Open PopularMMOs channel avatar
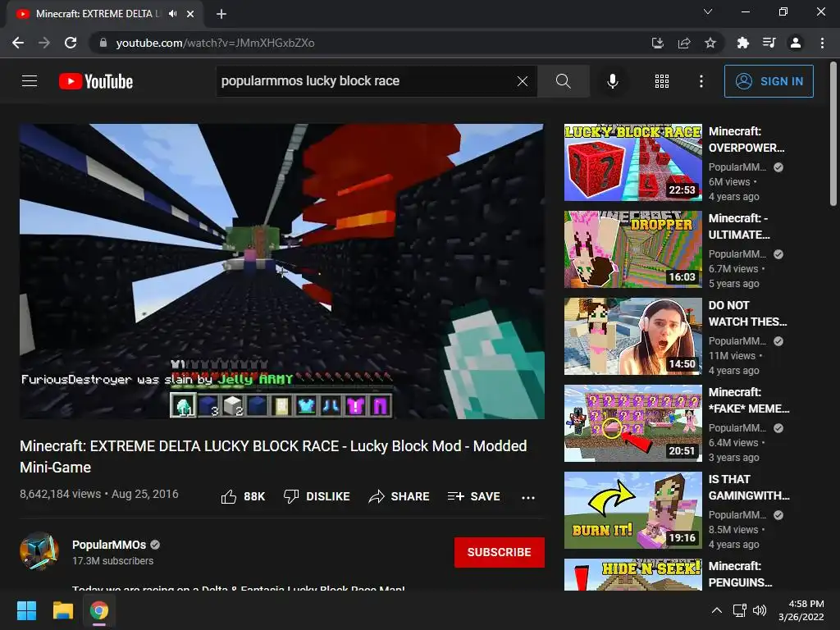840x630 pixels. click(x=39, y=551)
